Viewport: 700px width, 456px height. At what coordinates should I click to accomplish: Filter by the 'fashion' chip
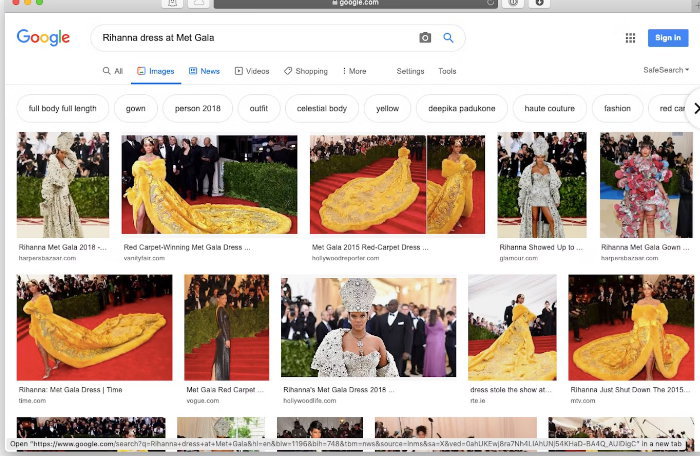point(617,108)
